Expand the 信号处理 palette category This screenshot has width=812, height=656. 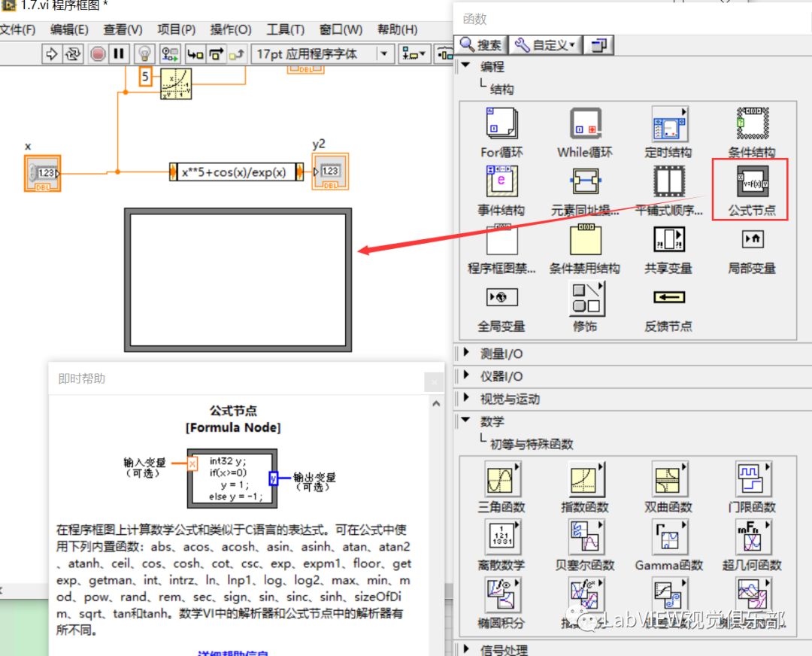(468, 648)
